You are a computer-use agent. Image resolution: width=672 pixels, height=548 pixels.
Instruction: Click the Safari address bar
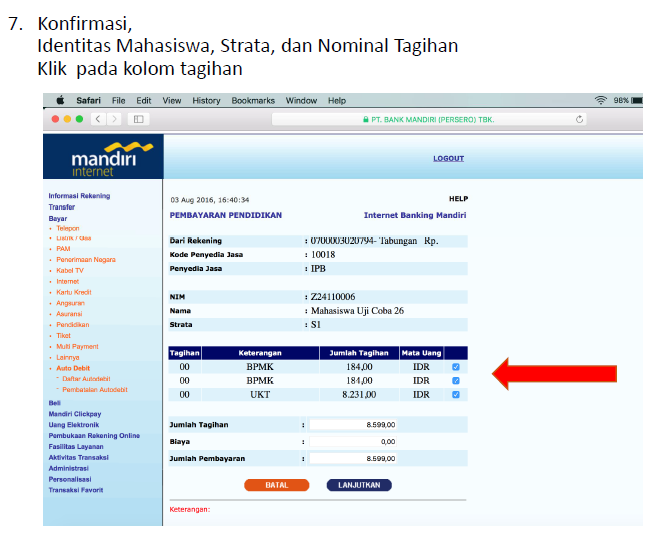tap(428, 119)
